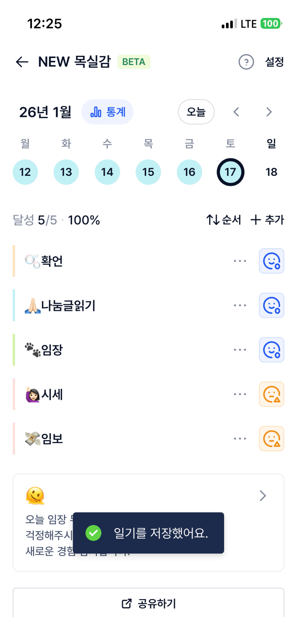The image size is (297, 644).
Task: Open the 임장 three-dot menu
Action: point(240,350)
